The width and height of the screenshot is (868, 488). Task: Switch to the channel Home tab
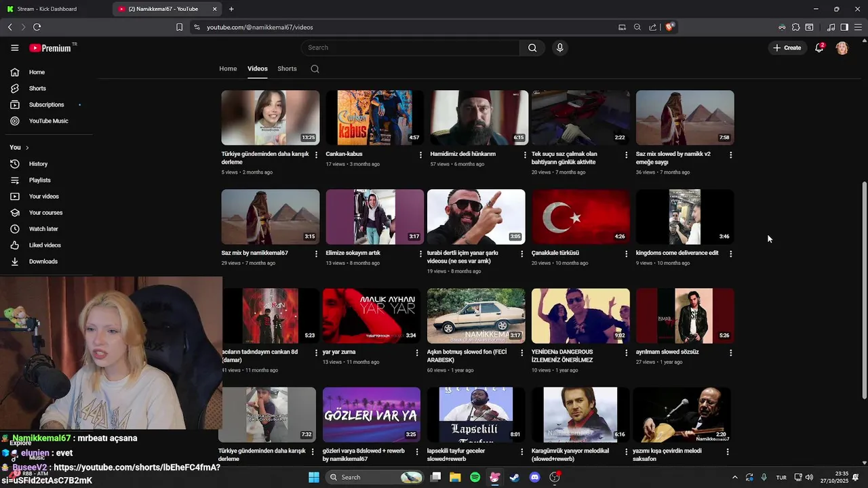228,68
